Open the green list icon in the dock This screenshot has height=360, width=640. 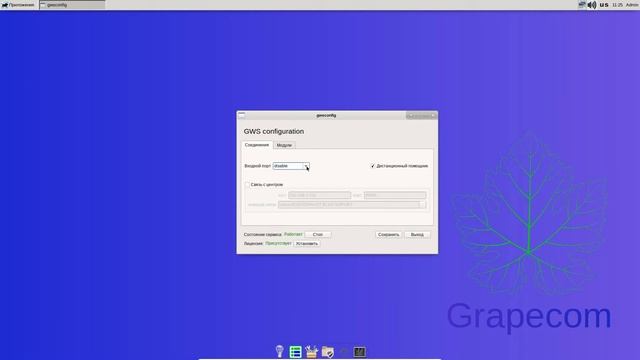pyautogui.click(x=296, y=352)
